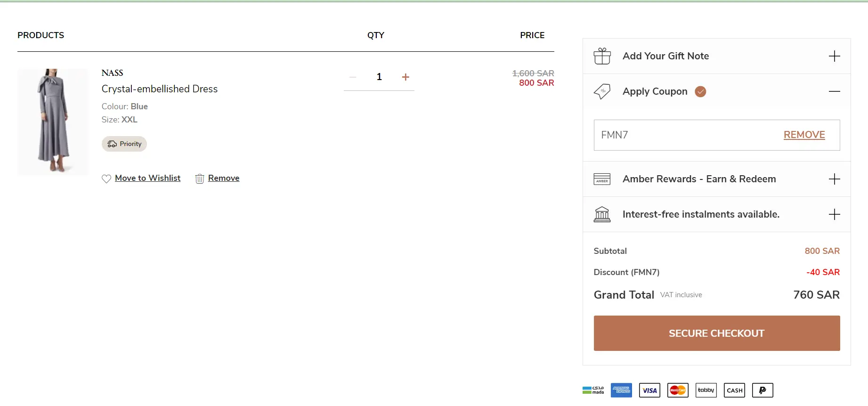Click the 760 SAR grand total
Image resolution: width=868 pixels, height=406 pixels.
(816, 295)
